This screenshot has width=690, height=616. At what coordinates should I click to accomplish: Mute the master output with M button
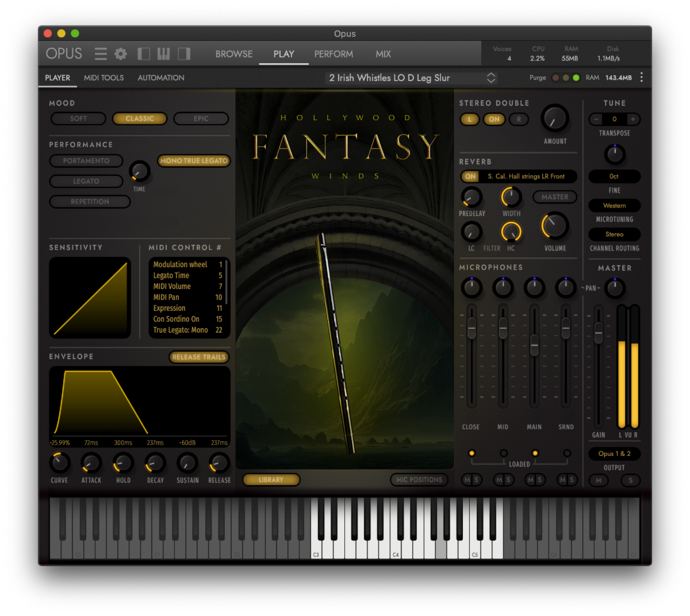599,480
